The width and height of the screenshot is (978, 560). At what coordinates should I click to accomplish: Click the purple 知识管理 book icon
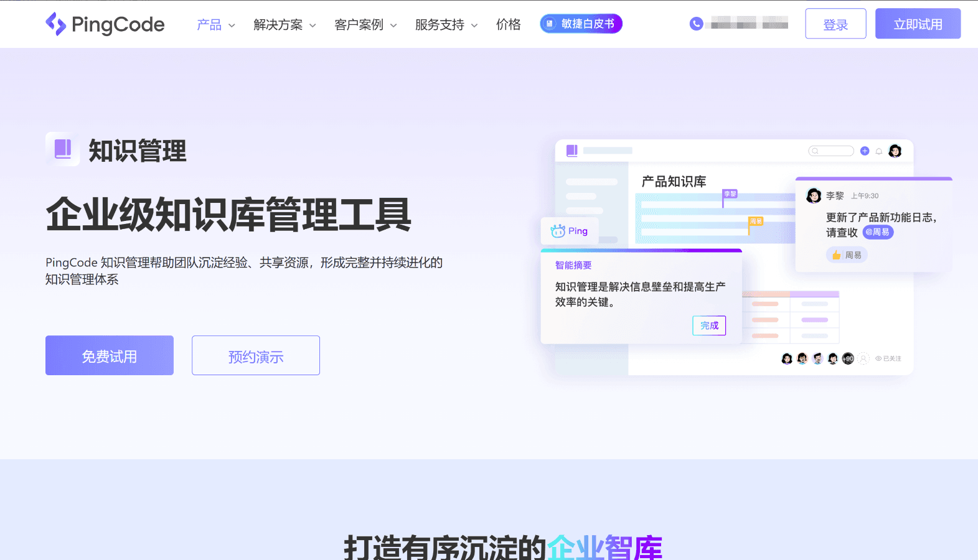(x=63, y=149)
